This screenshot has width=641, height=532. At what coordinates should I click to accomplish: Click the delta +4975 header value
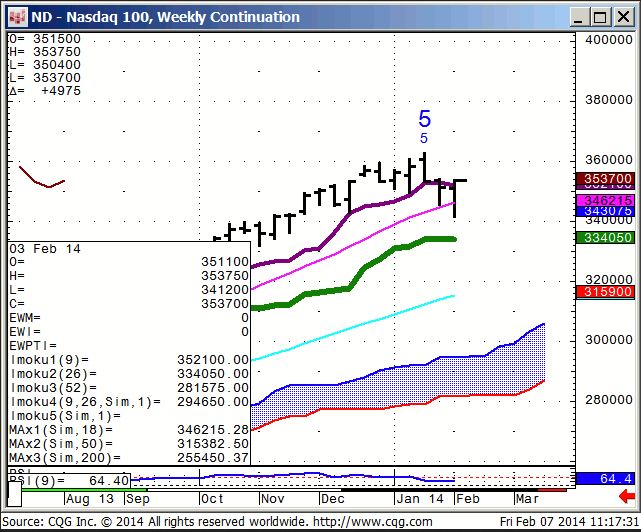(x=45, y=90)
